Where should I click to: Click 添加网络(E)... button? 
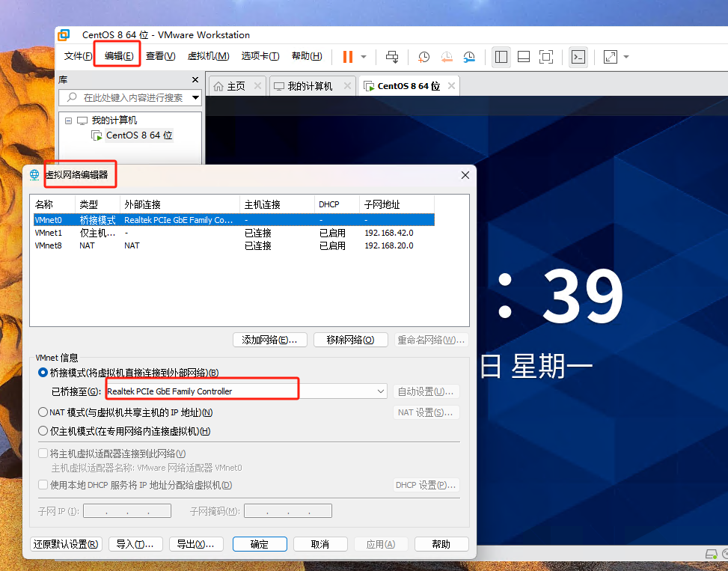(270, 340)
